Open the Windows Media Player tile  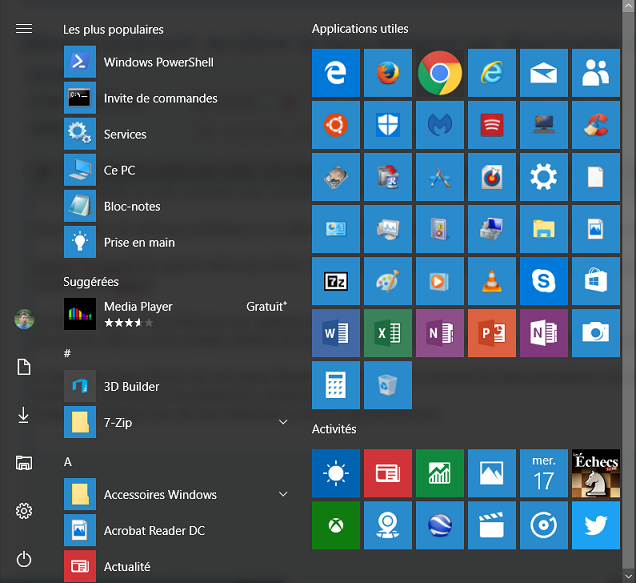(440, 281)
